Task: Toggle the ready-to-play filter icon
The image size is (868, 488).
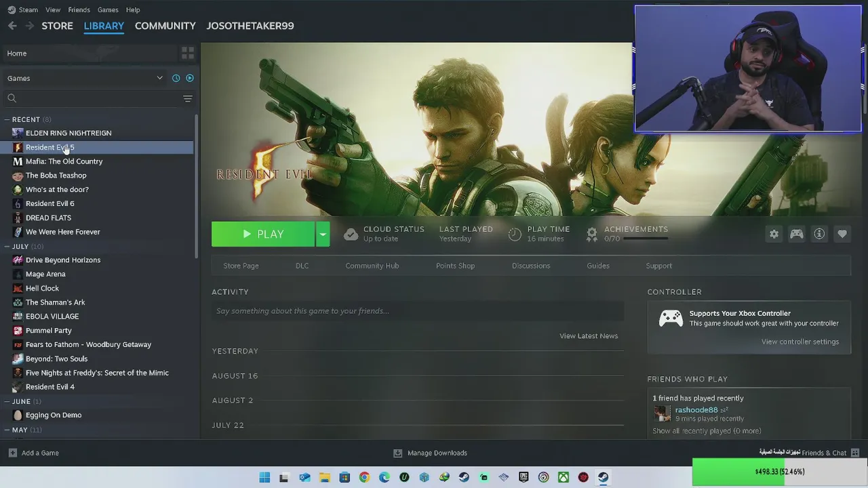Action: click(190, 78)
